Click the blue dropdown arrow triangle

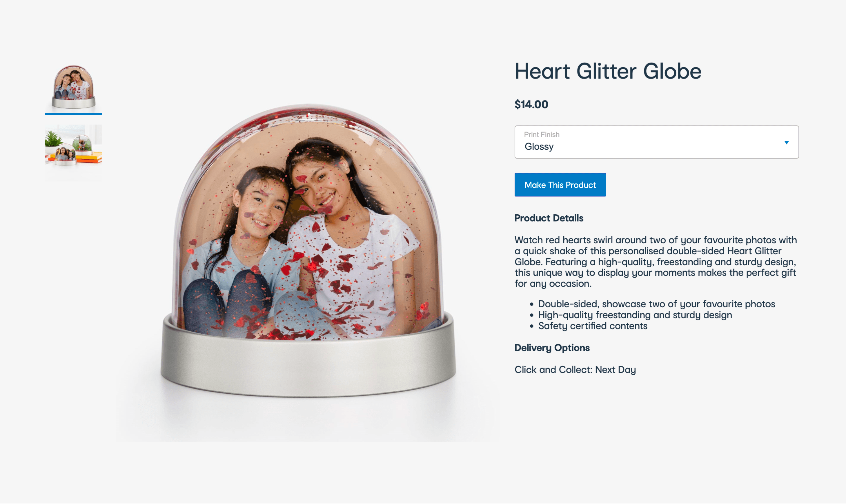pyautogui.click(x=786, y=143)
